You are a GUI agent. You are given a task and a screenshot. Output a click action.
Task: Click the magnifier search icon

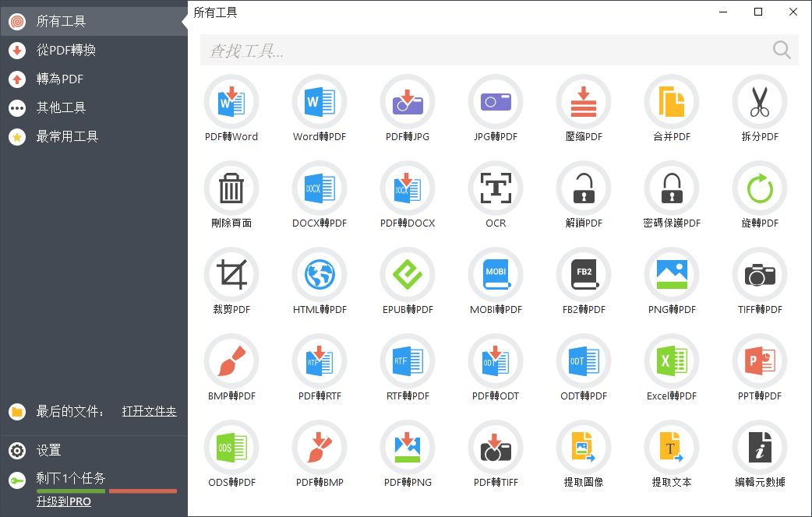click(782, 50)
